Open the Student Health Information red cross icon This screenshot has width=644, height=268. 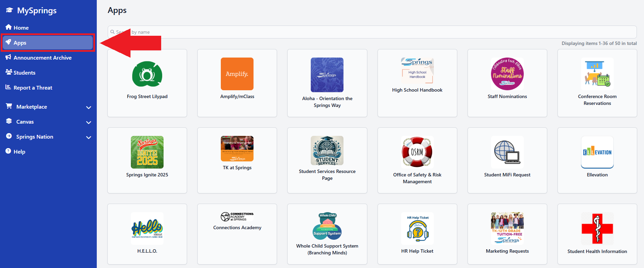[x=597, y=228]
